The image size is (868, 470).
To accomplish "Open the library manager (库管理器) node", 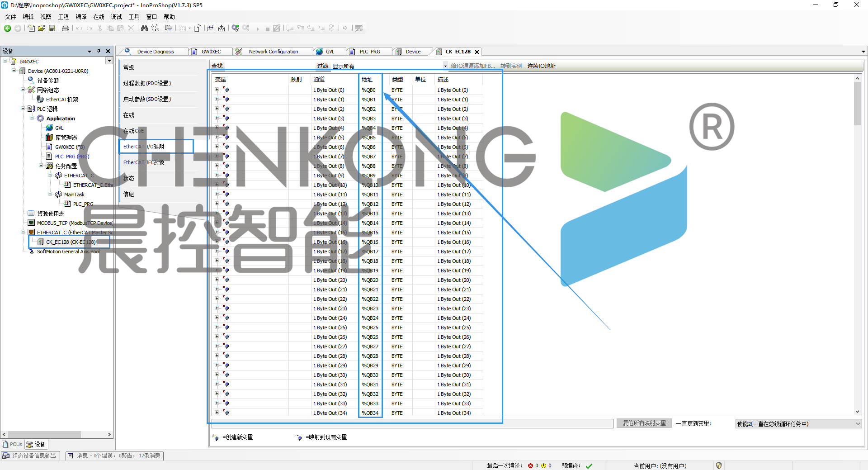I will 66,138.
